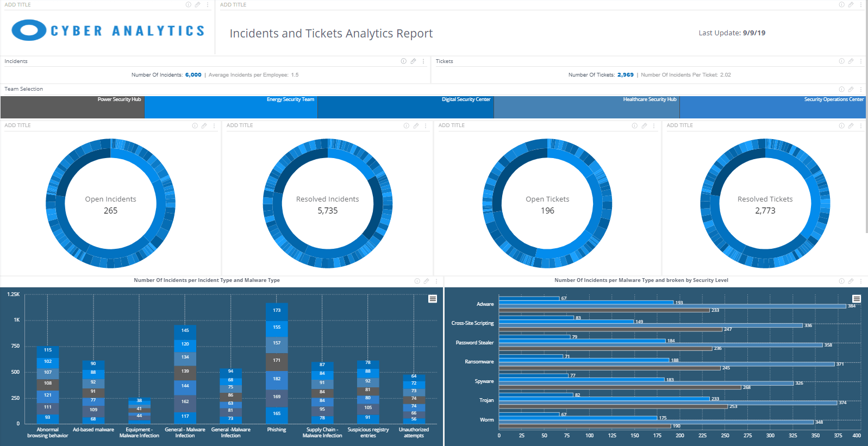
Task: Click the Open Tickets donut center value 196
Action: tap(547, 211)
